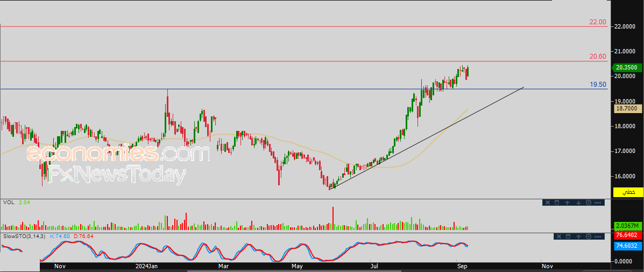Click the green 2.0367M volume tag
644x272 pixels.
pyautogui.click(x=627, y=226)
